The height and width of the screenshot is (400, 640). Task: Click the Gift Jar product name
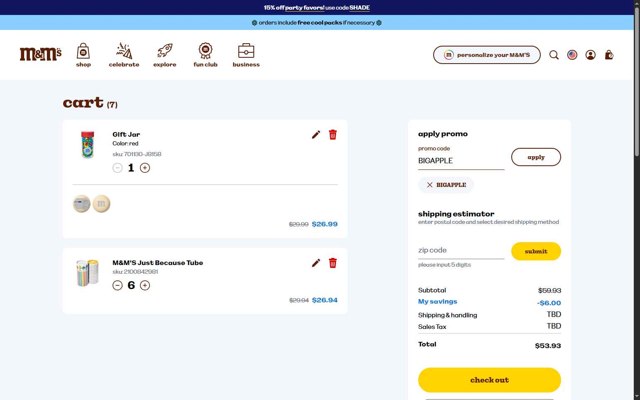pos(126,134)
